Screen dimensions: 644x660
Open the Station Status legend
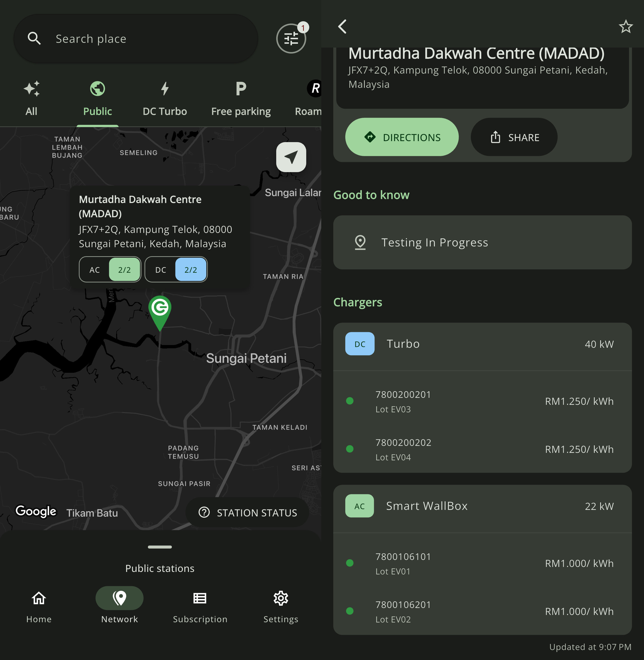(x=247, y=512)
